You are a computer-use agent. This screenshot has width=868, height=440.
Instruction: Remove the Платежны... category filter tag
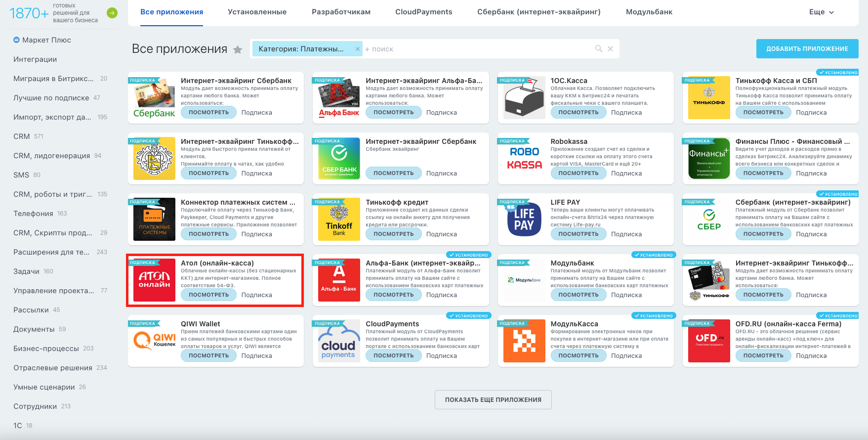coord(358,48)
